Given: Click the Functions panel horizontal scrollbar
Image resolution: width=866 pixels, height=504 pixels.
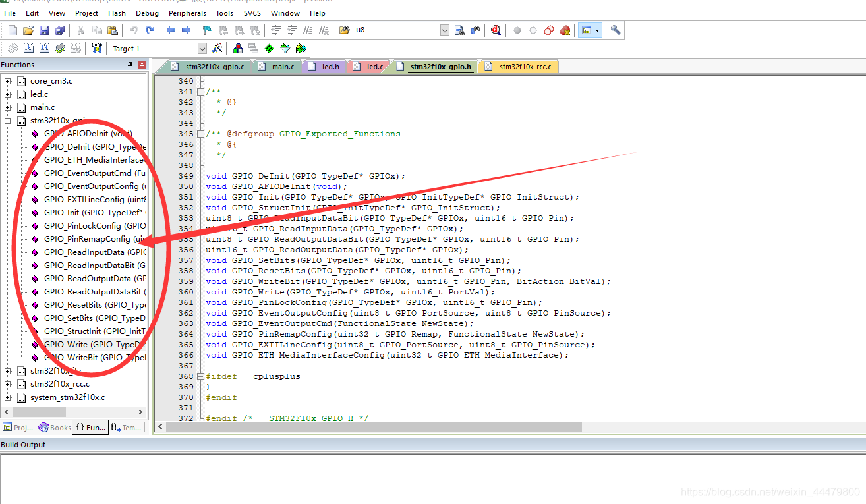Looking at the screenshot, I should (72, 412).
